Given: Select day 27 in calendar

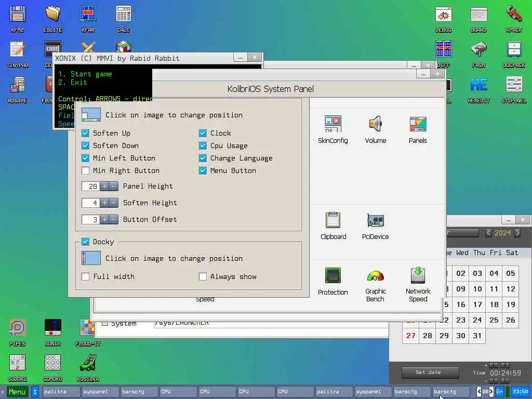Looking at the screenshot, I should pos(410,336).
